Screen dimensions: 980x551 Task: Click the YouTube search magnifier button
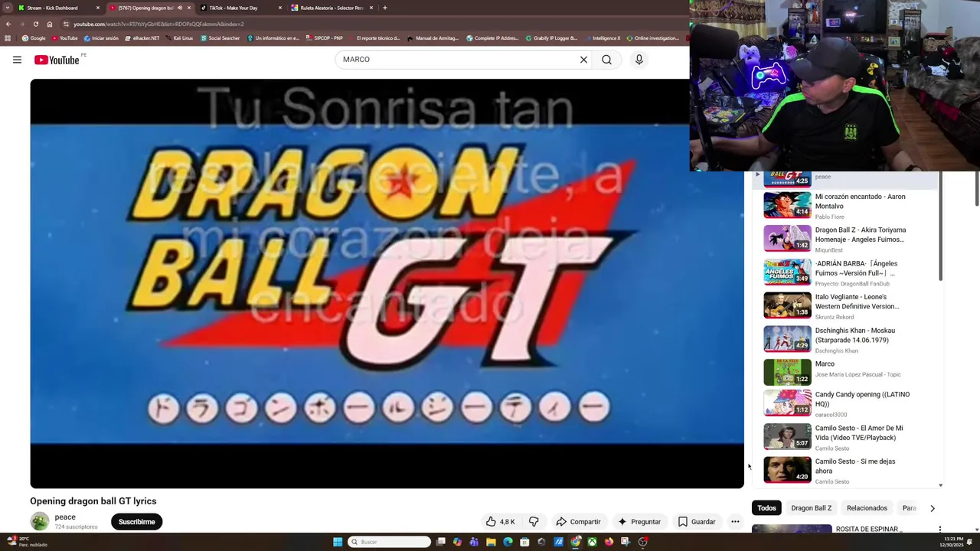(x=606, y=60)
